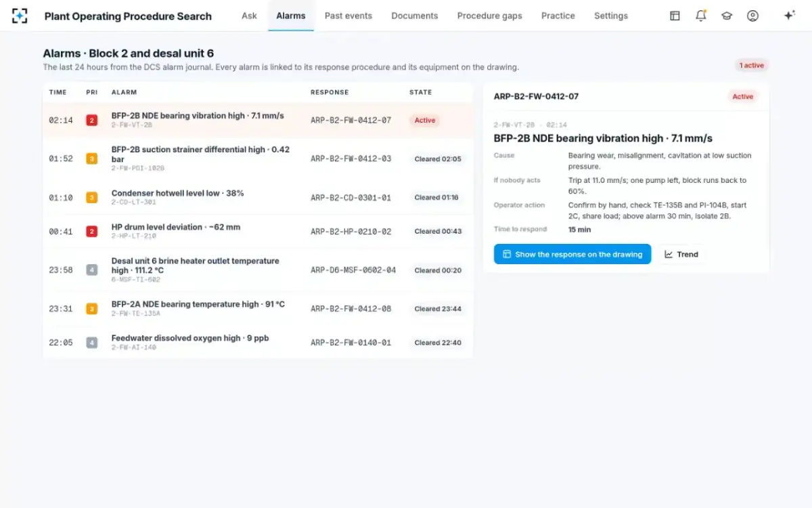Select Condenser hotwell level low alarm
The width and height of the screenshot is (812, 508).
coord(258,198)
